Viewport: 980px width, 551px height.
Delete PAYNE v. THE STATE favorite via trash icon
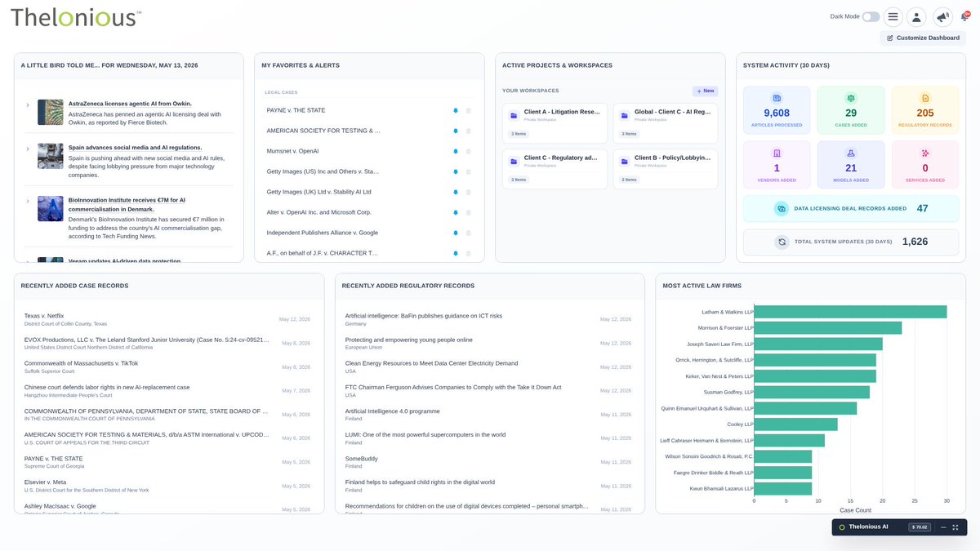tap(469, 110)
